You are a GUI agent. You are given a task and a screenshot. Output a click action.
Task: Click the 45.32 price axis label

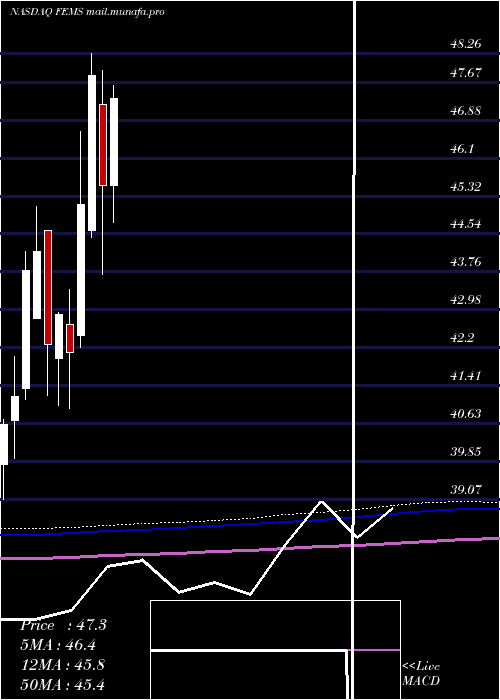click(466, 186)
